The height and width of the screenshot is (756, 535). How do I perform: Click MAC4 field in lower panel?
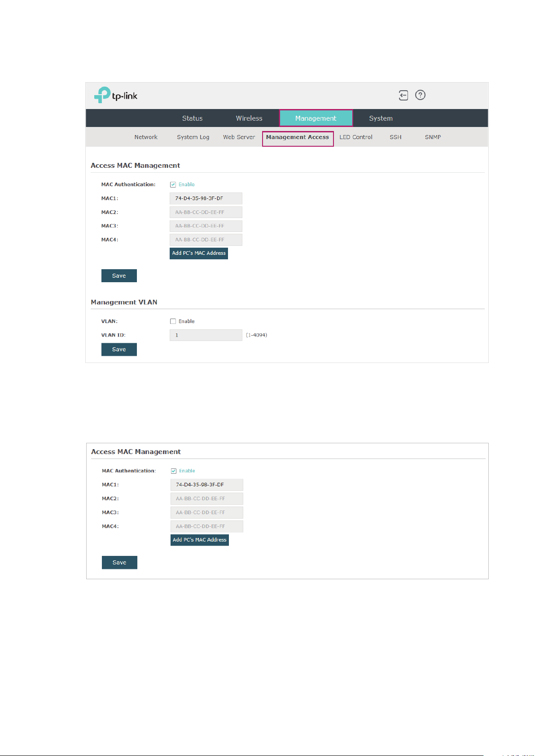click(207, 526)
